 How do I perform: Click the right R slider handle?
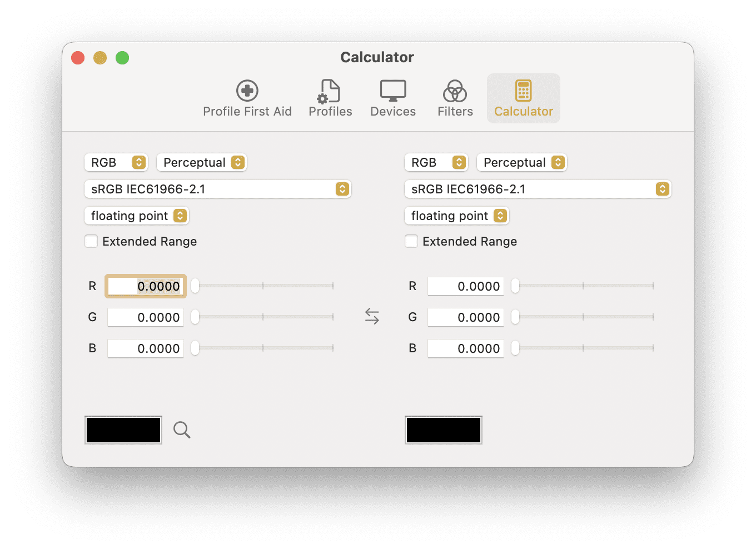(515, 286)
